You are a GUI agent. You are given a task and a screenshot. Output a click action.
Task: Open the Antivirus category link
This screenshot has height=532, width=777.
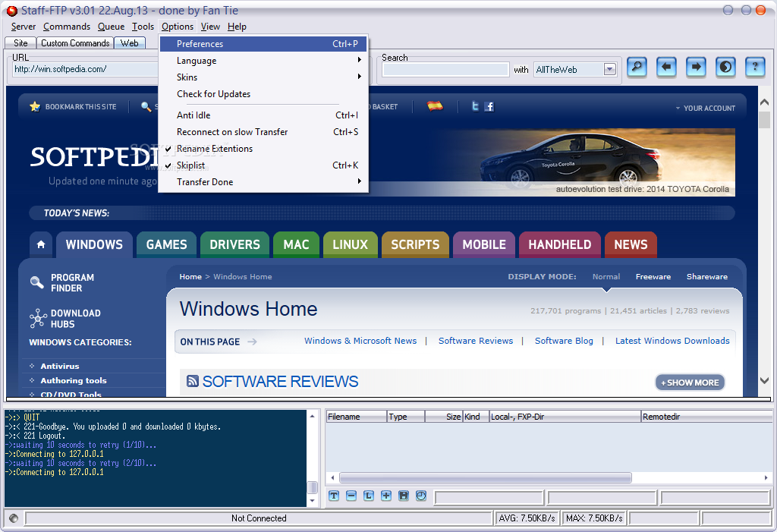[x=60, y=366]
